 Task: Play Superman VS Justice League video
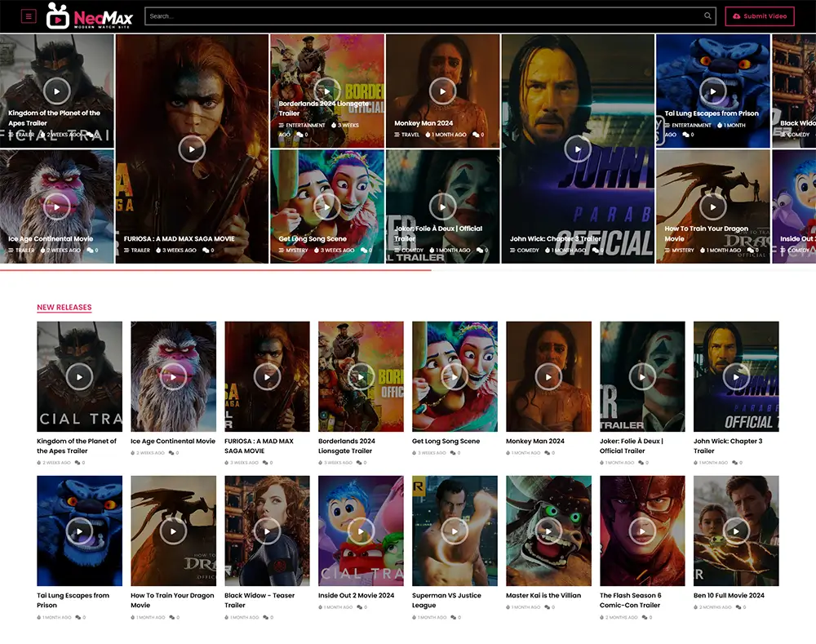point(455,531)
